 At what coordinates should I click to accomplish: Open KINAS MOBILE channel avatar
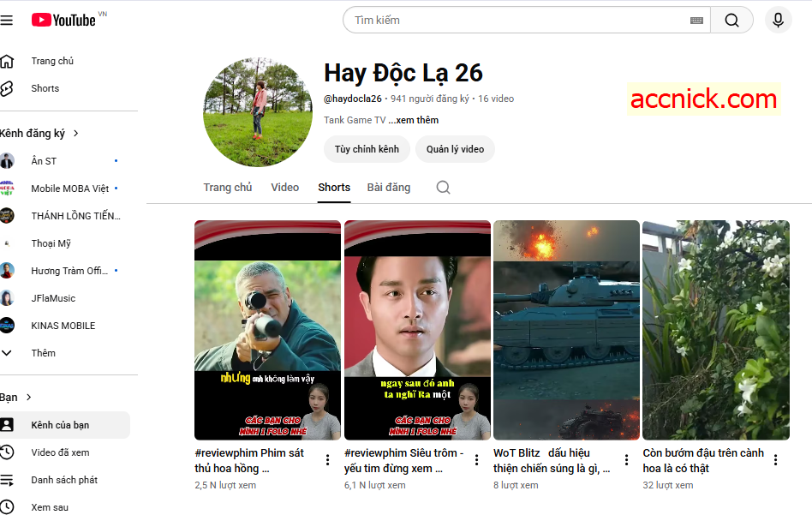(7, 326)
